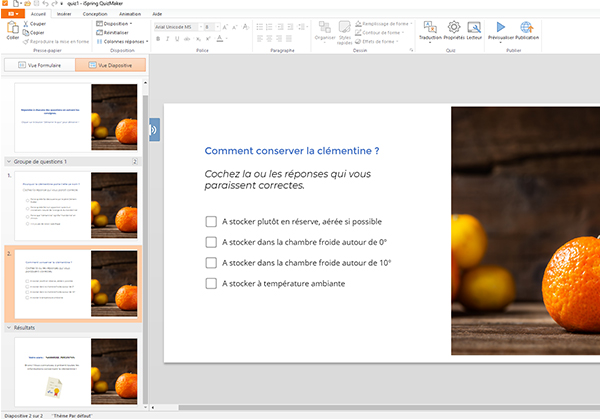
Task: Expand the Disposition layout dropdown
Action: pyautogui.click(x=115, y=23)
